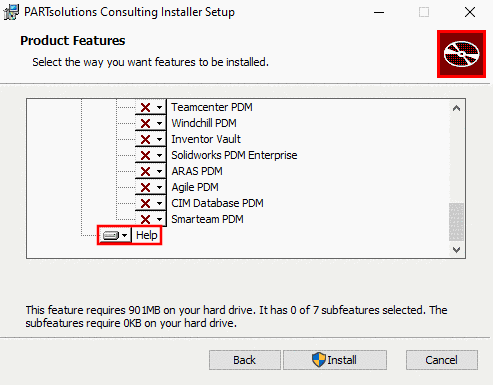The width and height of the screenshot is (493, 385).
Task: Open ARAS PDM feature state dropdown
Action: click(150, 171)
